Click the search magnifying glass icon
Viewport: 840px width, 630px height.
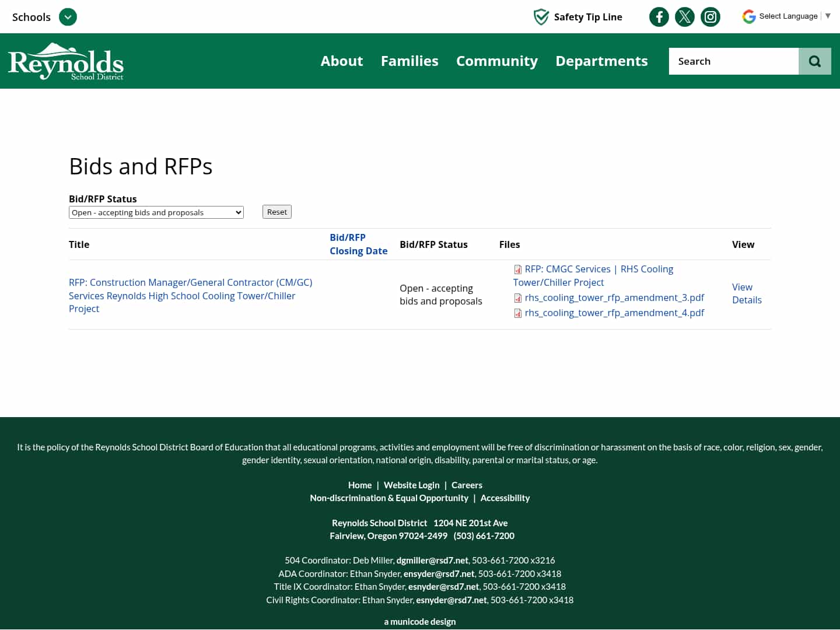[x=814, y=61]
